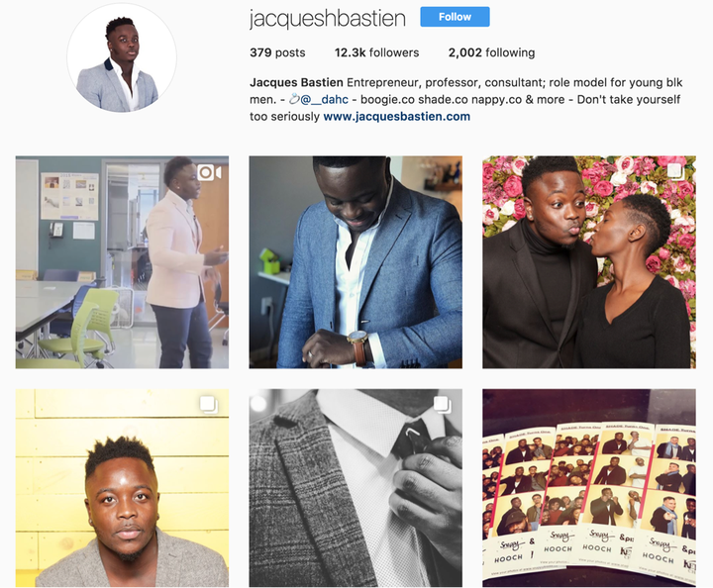The height and width of the screenshot is (588, 713).
Task: Open the blue blazer watch photo
Action: 356,262
